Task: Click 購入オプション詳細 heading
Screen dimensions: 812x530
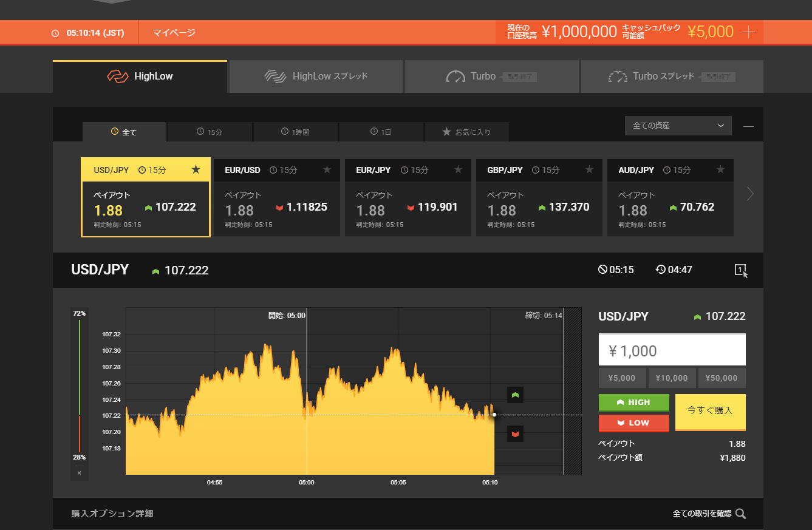Action: click(112, 514)
